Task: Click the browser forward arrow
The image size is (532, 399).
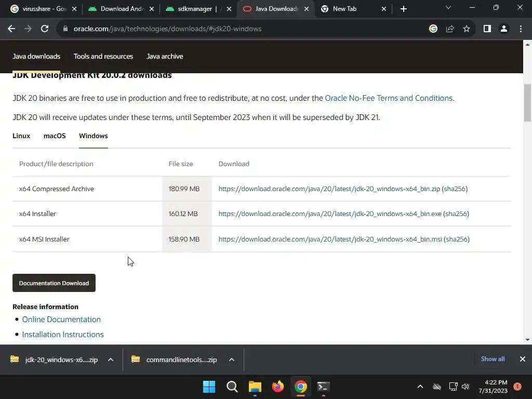Action: point(28,29)
